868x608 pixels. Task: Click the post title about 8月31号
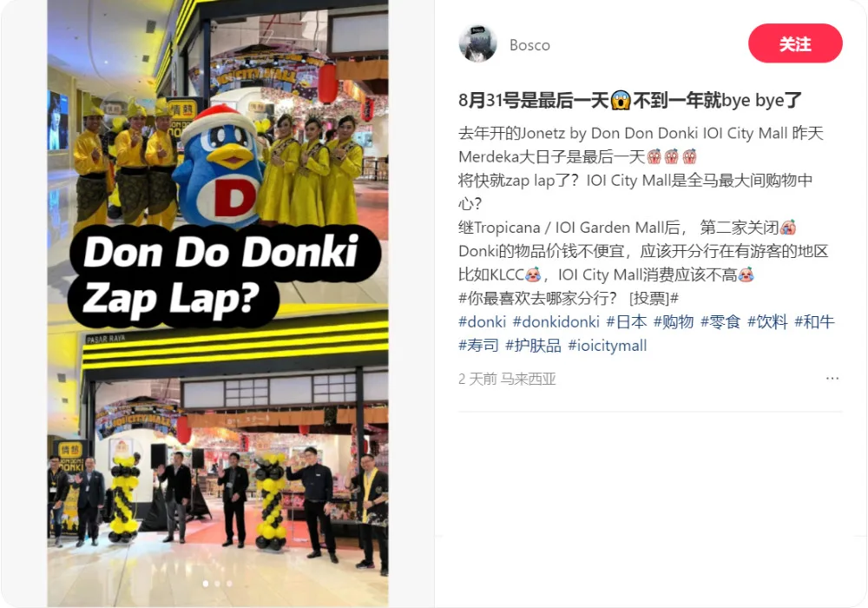click(x=630, y=101)
